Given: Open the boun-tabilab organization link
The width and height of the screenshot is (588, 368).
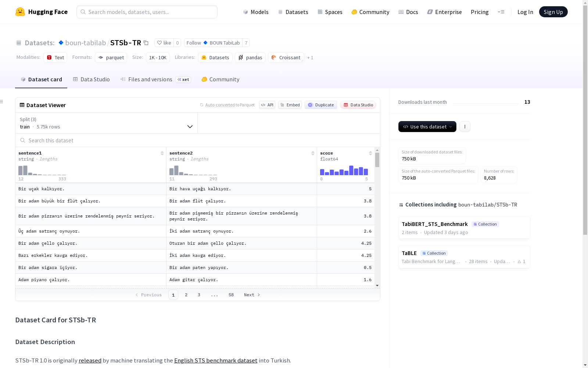Looking at the screenshot, I should pyautogui.click(x=86, y=43).
